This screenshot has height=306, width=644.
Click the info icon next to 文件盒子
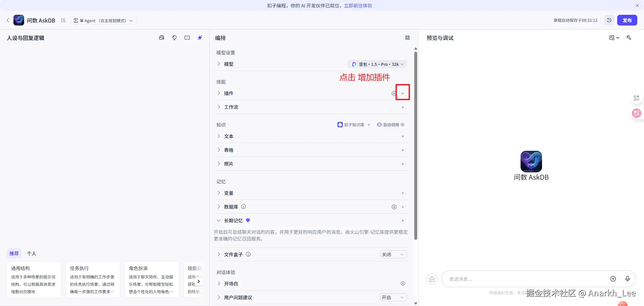tap(248, 254)
